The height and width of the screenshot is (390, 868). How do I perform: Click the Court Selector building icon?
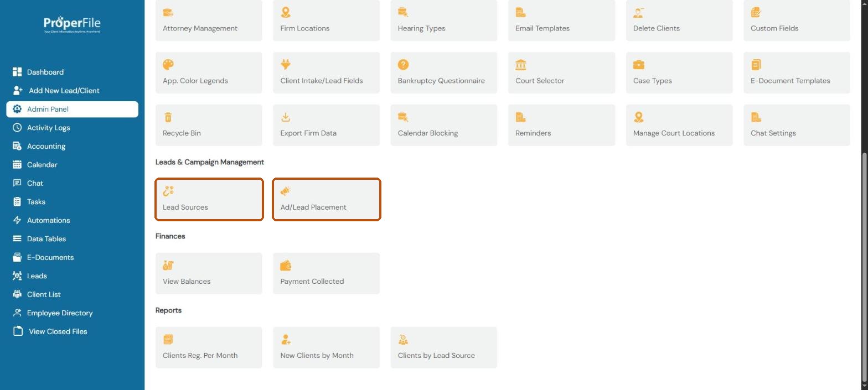(521, 65)
